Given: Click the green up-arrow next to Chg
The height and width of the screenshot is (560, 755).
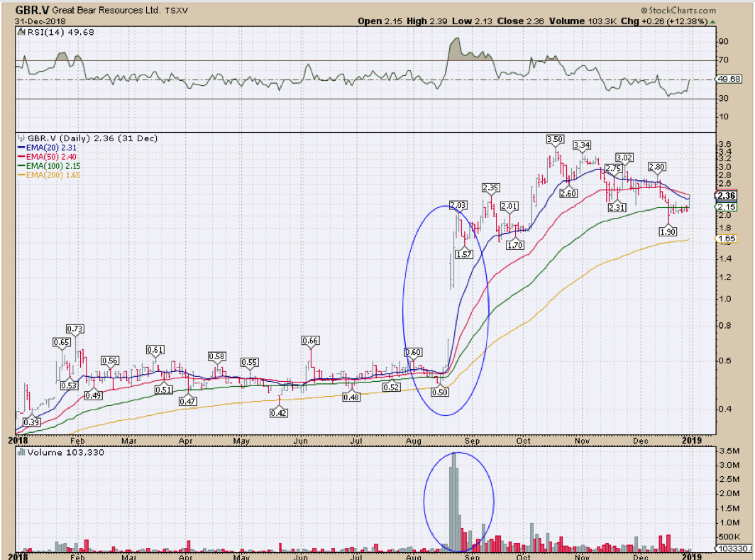Looking at the screenshot, I should pos(712,22).
